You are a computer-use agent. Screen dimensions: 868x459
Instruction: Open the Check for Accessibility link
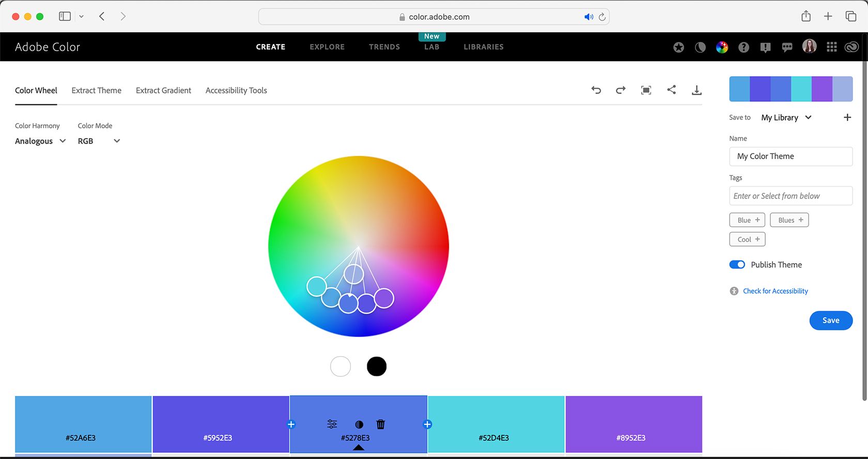point(775,291)
